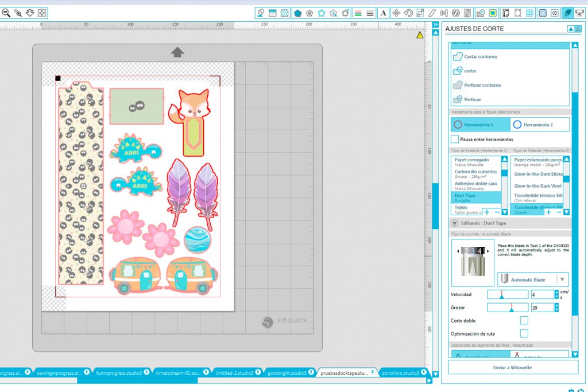Open the Automatic Blade dropdown
588x392 pixels.
[533, 280]
